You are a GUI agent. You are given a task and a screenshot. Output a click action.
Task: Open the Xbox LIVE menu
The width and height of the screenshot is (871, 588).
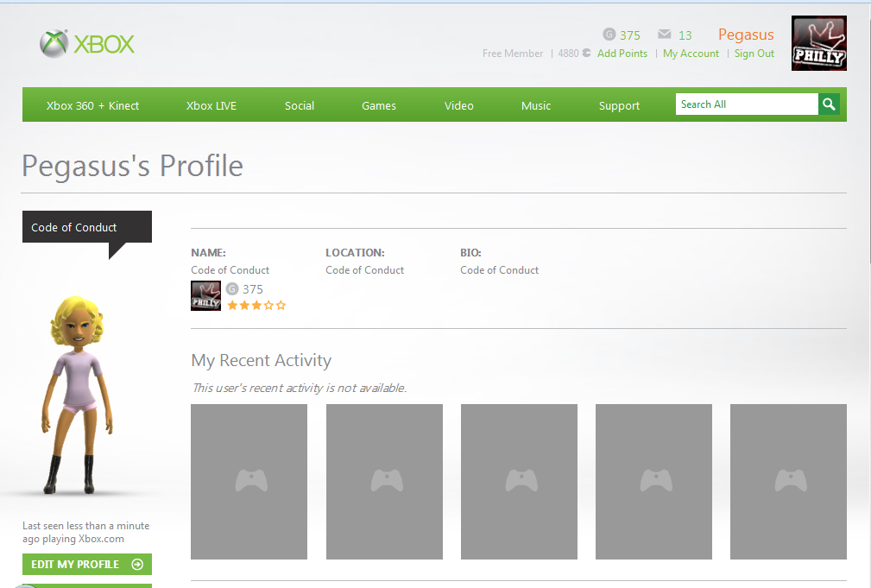pyautogui.click(x=211, y=105)
